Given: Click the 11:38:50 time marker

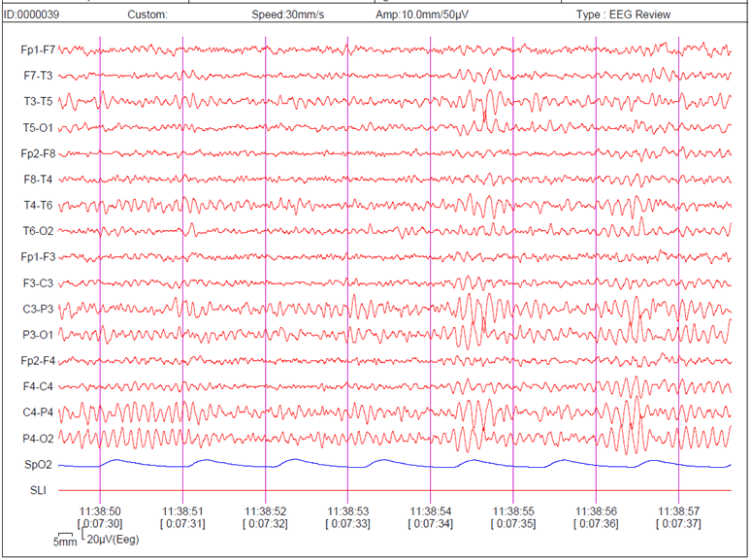Looking at the screenshot, I should 100,511.
